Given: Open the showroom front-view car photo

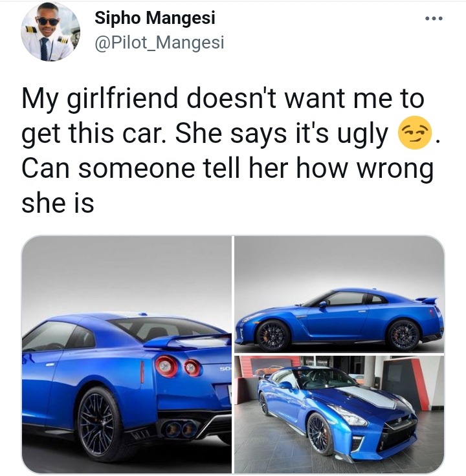Looking at the screenshot, I should point(339,415).
